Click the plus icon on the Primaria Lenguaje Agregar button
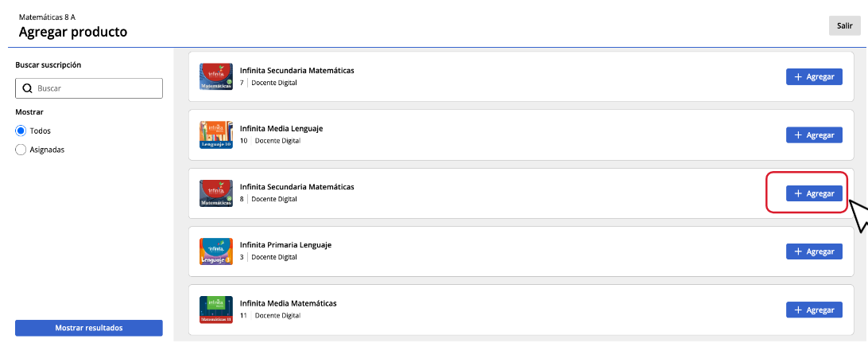Screen dimensions: 868x343 click(798, 251)
